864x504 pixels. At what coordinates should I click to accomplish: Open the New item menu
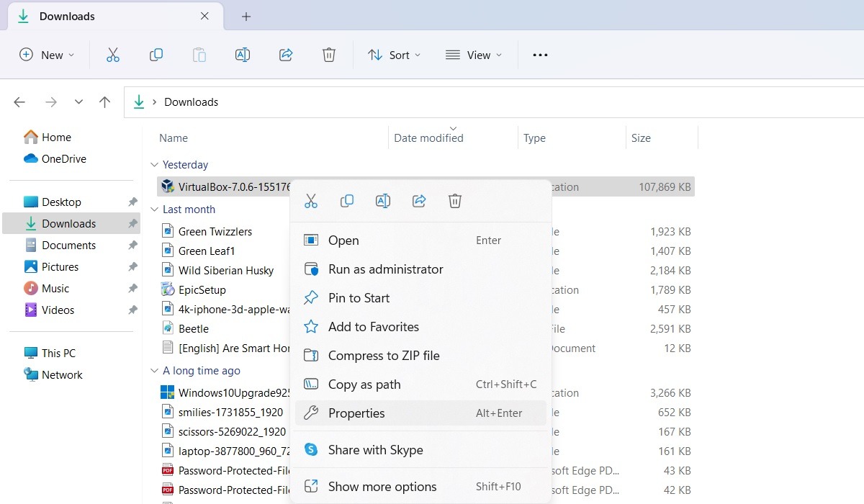point(46,54)
